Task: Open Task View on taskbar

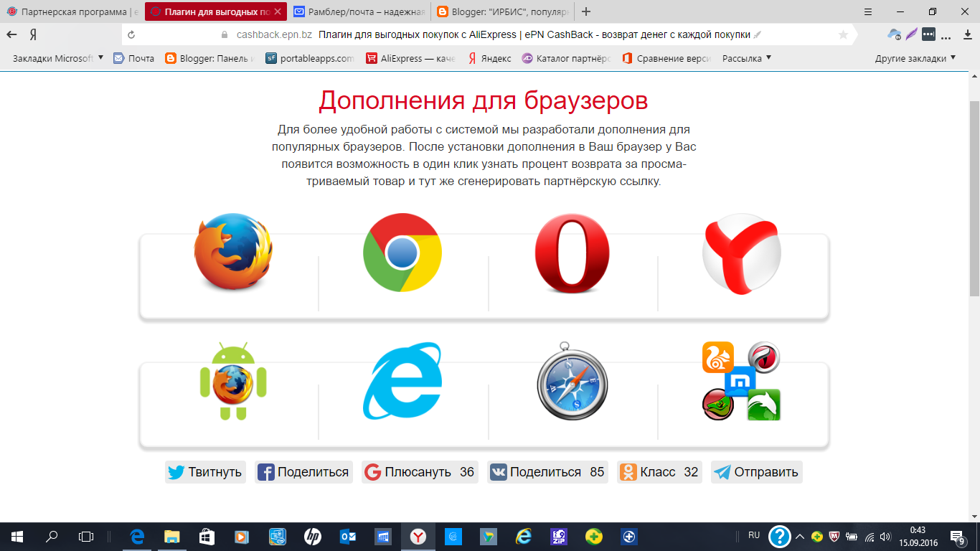Action: tap(86, 536)
